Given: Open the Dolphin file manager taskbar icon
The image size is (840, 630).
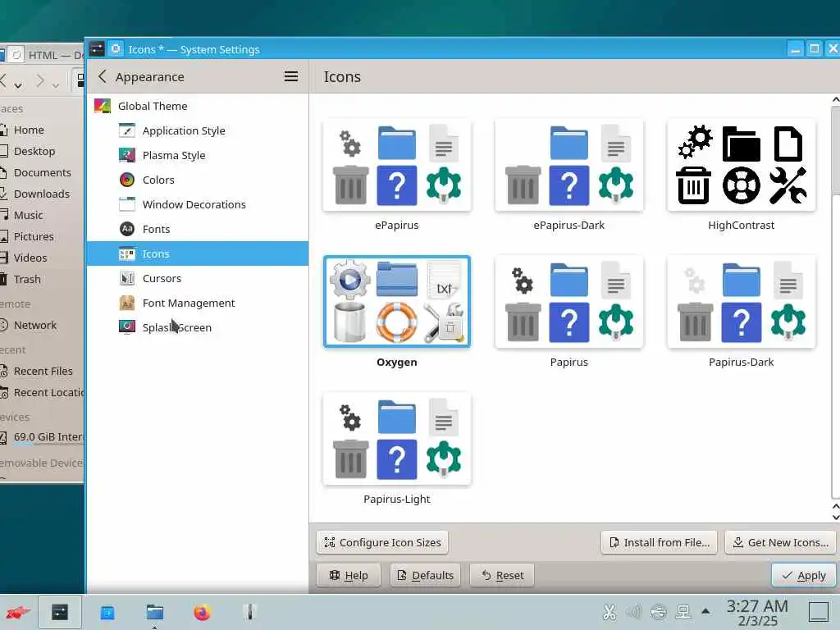Looking at the screenshot, I should 154,612.
